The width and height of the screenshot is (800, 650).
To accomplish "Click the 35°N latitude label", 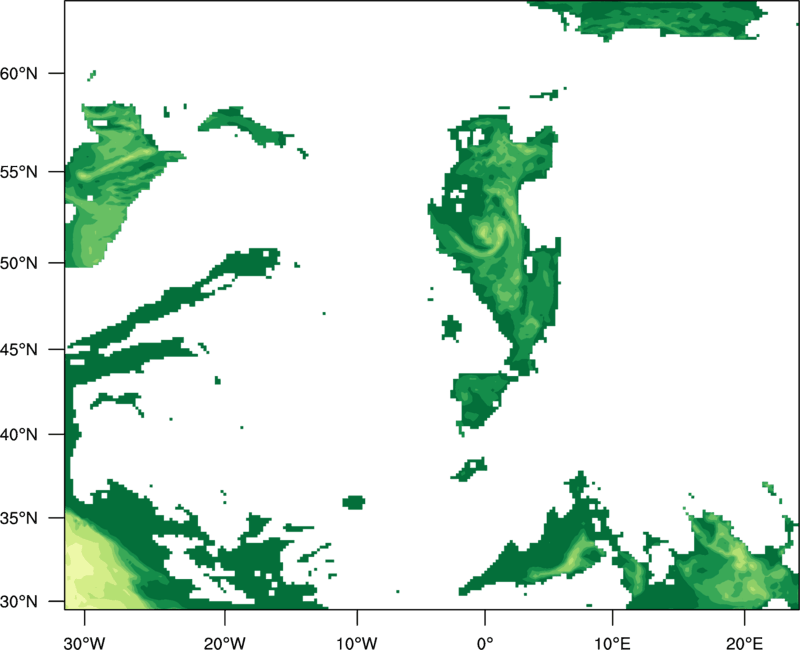I will pyautogui.click(x=19, y=518).
